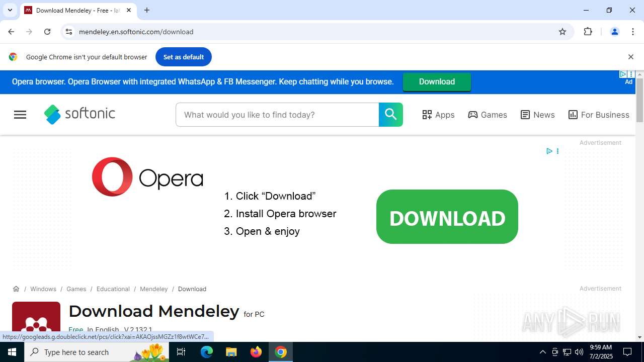
Task: Bookmark this page with star icon
Action: click(562, 32)
